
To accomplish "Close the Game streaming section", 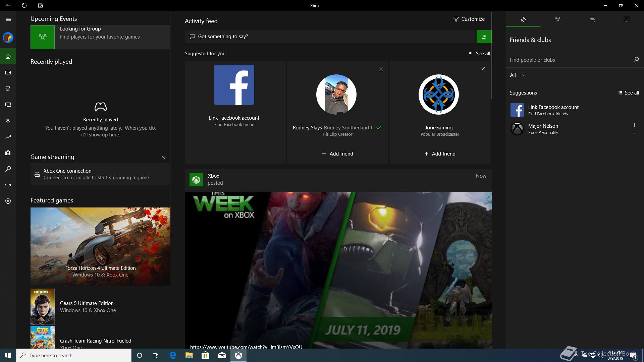I will coord(163,157).
